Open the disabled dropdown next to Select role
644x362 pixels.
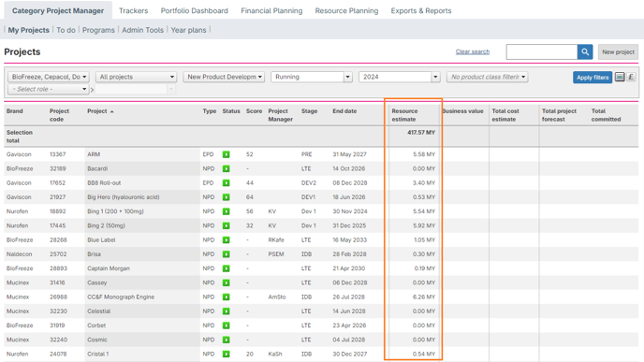[136, 89]
